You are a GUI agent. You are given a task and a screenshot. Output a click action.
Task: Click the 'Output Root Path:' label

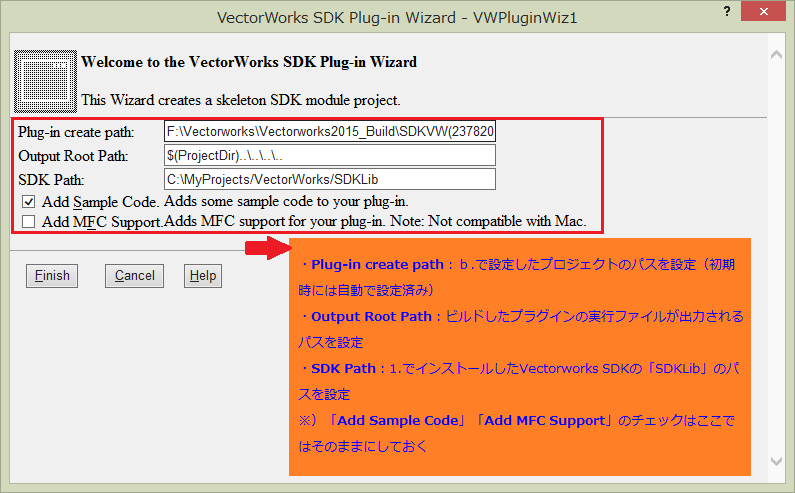coord(73,156)
